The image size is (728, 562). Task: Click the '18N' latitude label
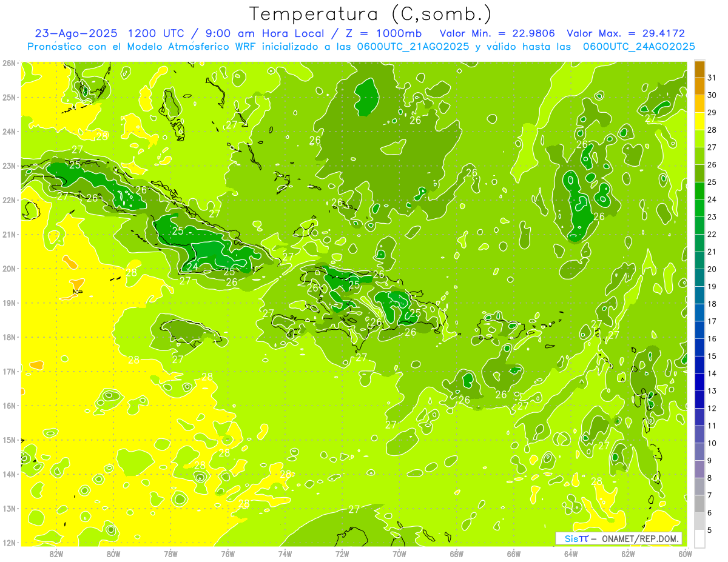click(8, 337)
